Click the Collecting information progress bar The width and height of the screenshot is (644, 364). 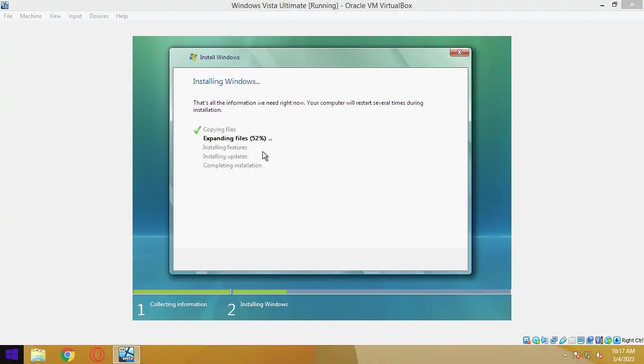click(182, 292)
